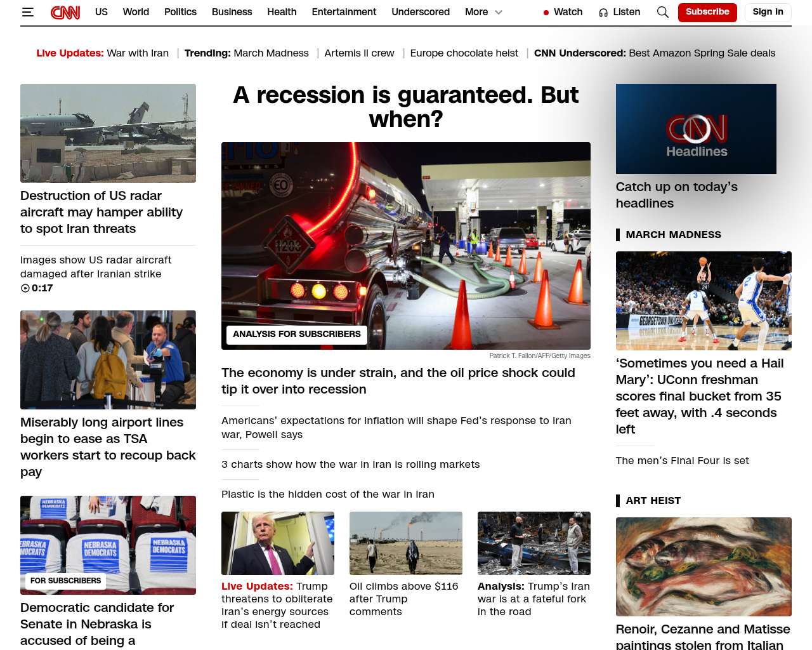Click the Subscribe button
Screen dimensions: 812x650
[707, 12]
